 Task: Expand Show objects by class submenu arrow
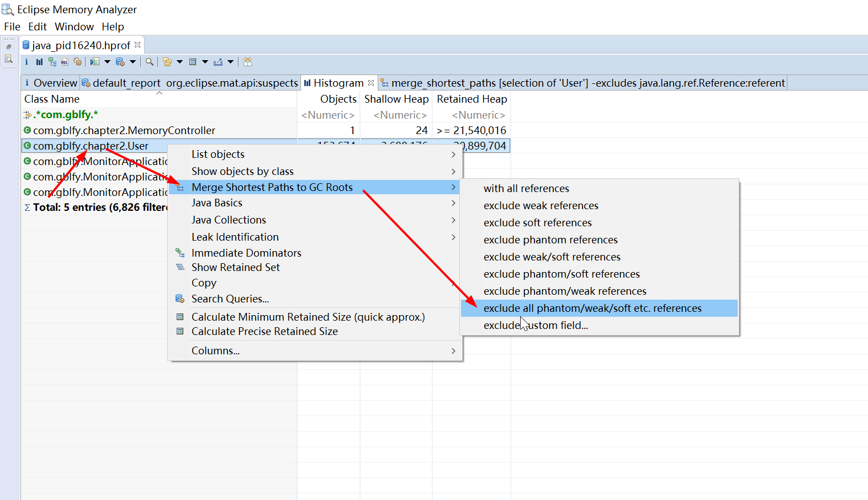point(453,172)
